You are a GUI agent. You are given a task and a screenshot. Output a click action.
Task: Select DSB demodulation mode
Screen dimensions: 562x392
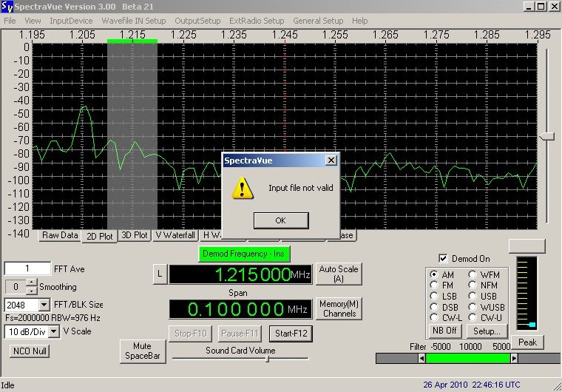pyautogui.click(x=434, y=308)
